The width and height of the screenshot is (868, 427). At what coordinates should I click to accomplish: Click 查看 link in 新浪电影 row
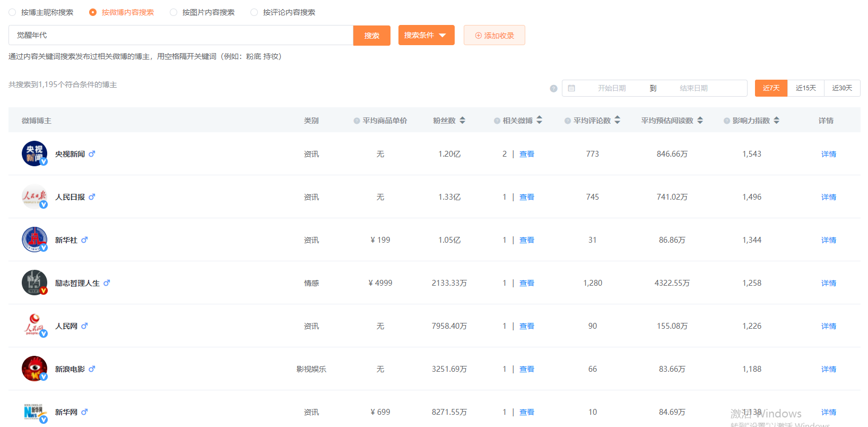coord(527,369)
